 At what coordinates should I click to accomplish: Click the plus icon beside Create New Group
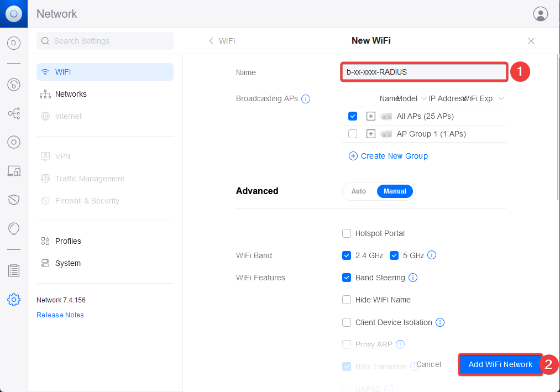[353, 156]
